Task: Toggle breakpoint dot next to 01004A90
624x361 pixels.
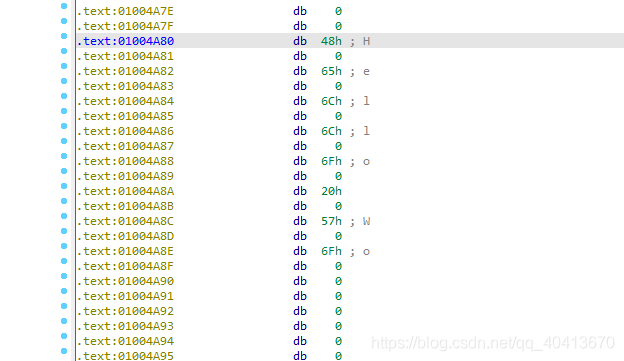Action: tap(64, 276)
